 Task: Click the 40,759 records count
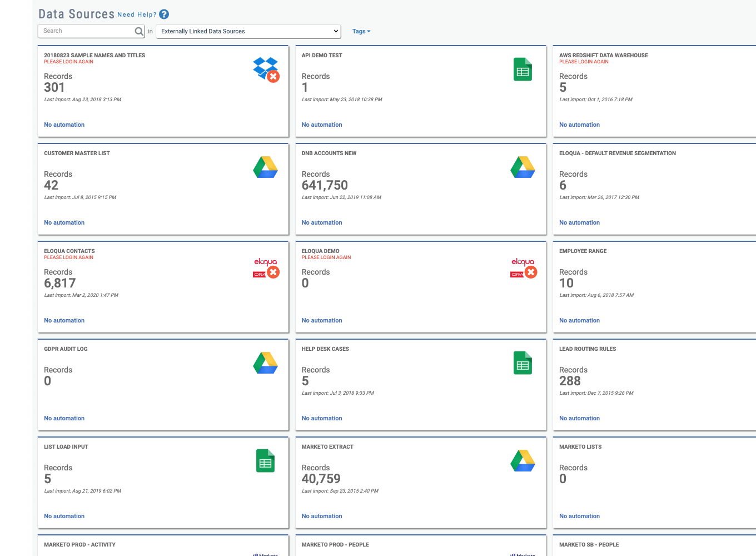[321, 479]
